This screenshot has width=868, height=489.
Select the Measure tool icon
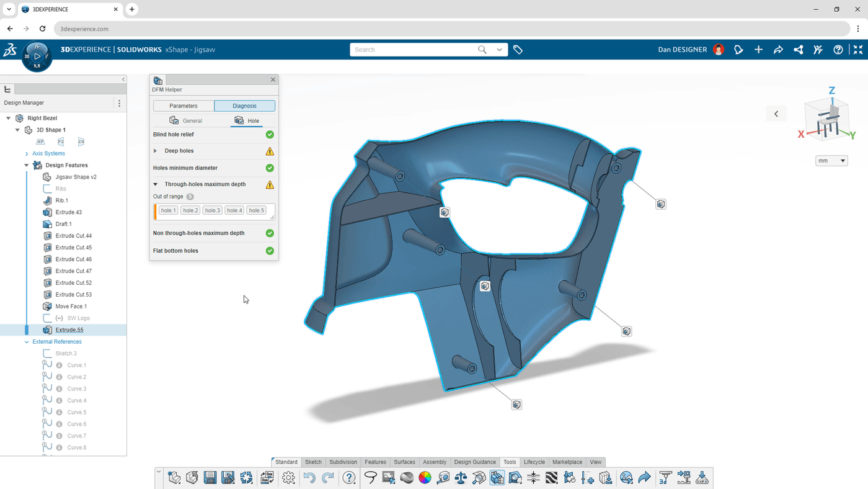pyautogui.click(x=443, y=477)
